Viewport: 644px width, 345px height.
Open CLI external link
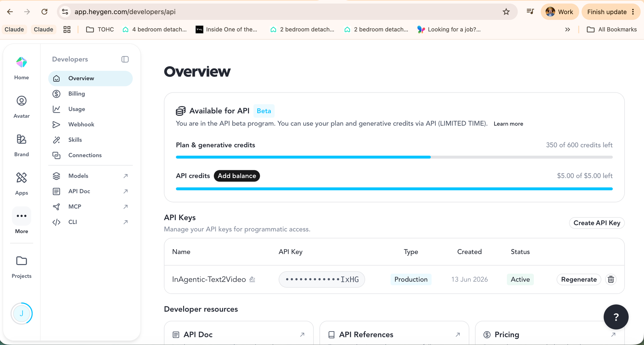tap(90, 222)
